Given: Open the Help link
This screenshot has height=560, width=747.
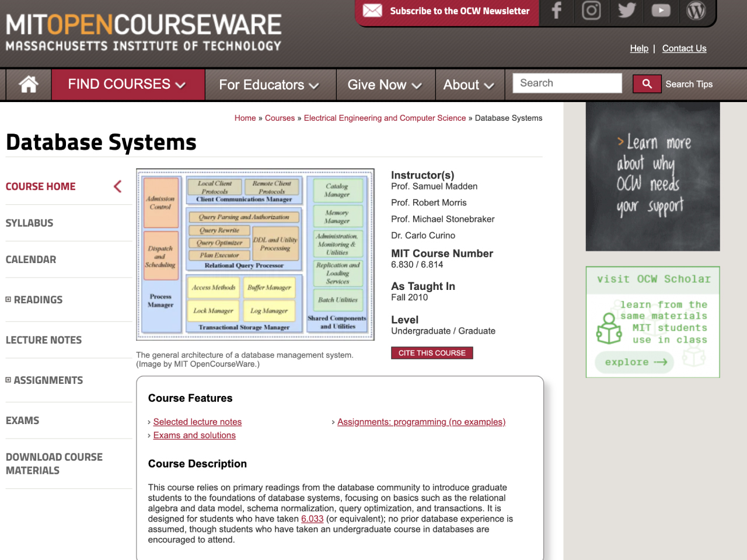Looking at the screenshot, I should tap(639, 48).
